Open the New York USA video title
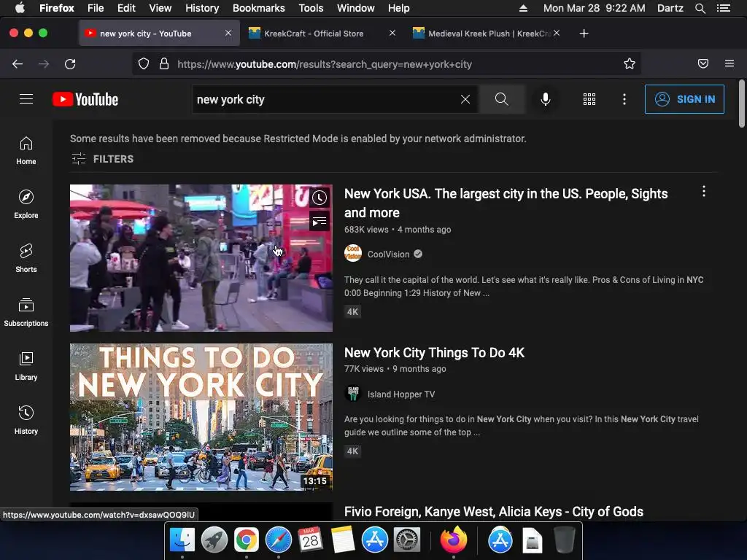Screen dimensions: 747x560 506,203
